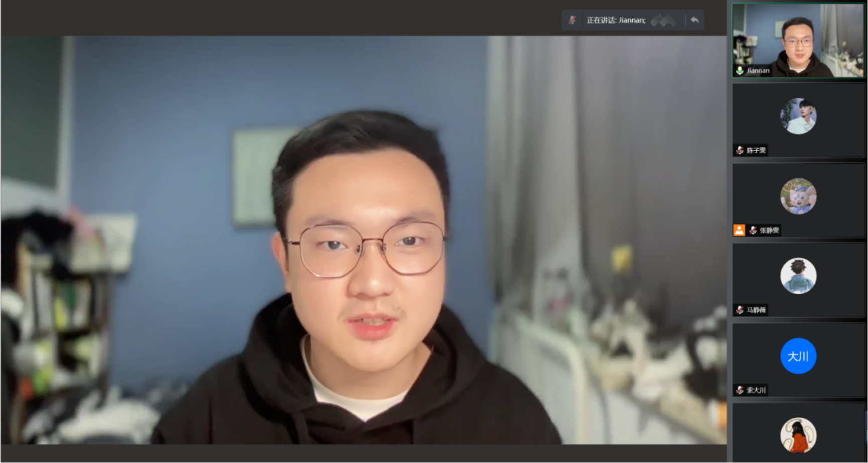Click 张静雯's cartoon plush avatar
The height and width of the screenshot is (463, 868).
(798, 196)
